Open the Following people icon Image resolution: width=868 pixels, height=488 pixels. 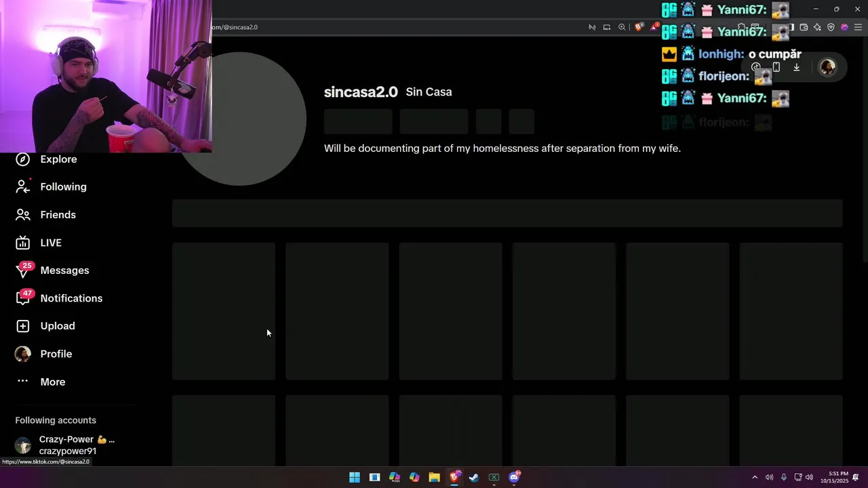22,186
